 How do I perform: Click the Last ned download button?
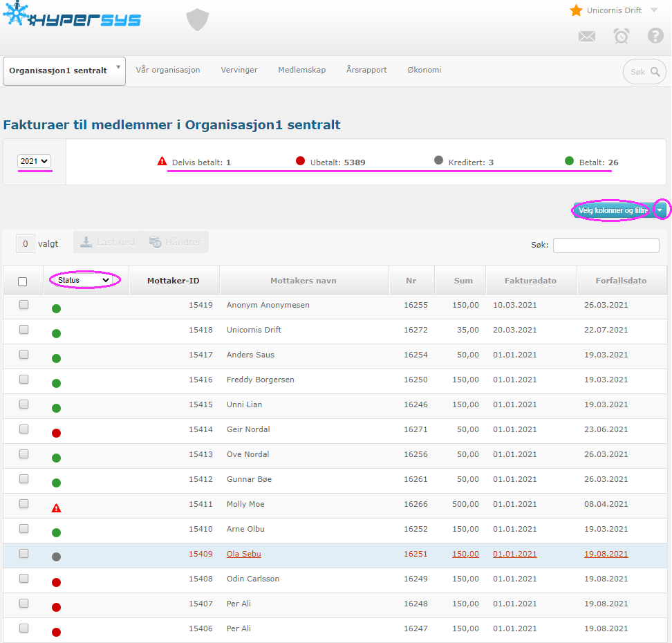tap(108, 242)
